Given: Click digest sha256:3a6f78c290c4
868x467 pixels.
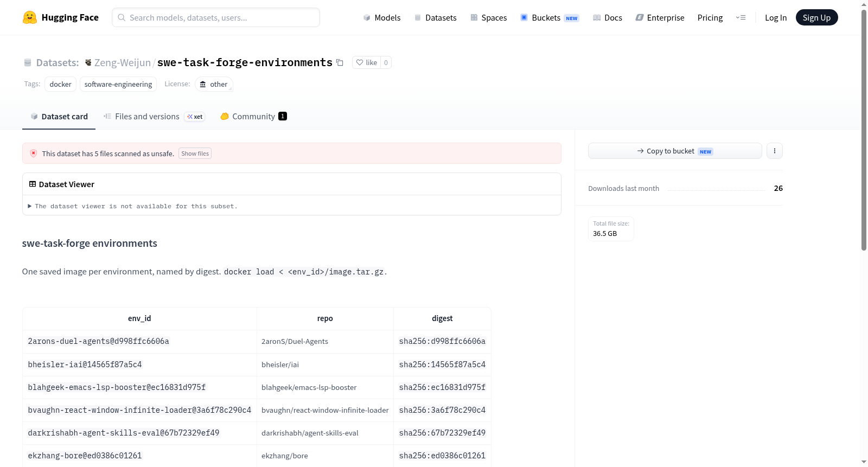Looking at the screenshot, I should (442, 410).
